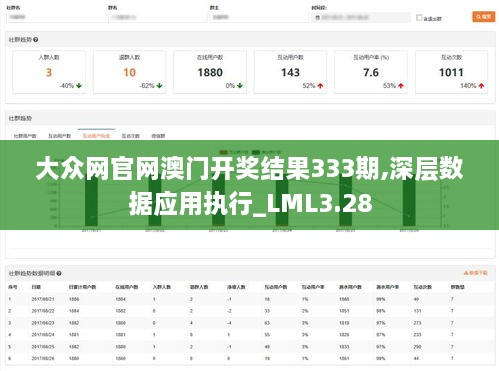Screen dimensions: 499x371
Task: Click the 退群人数 value 10
Action: [x=129, y=72]
